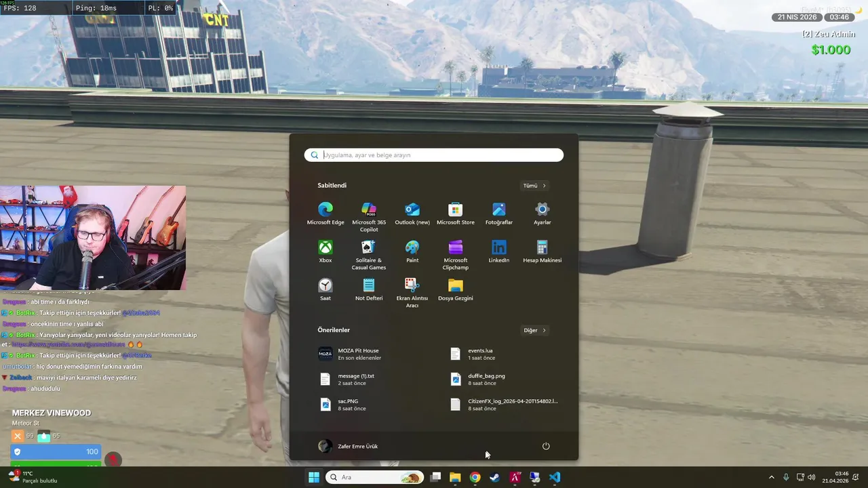Click the Sabitlendi pinned header
The width and height of the screenshot is (868, 488).
[332, 186]
